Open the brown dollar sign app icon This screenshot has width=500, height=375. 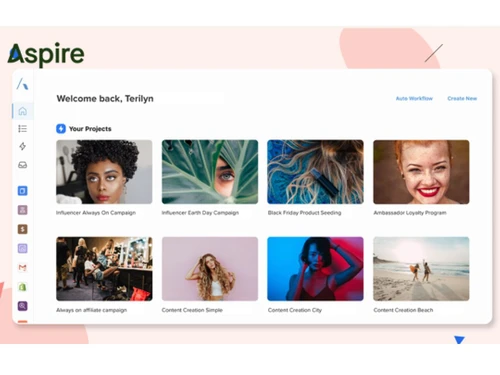[23, 229]
